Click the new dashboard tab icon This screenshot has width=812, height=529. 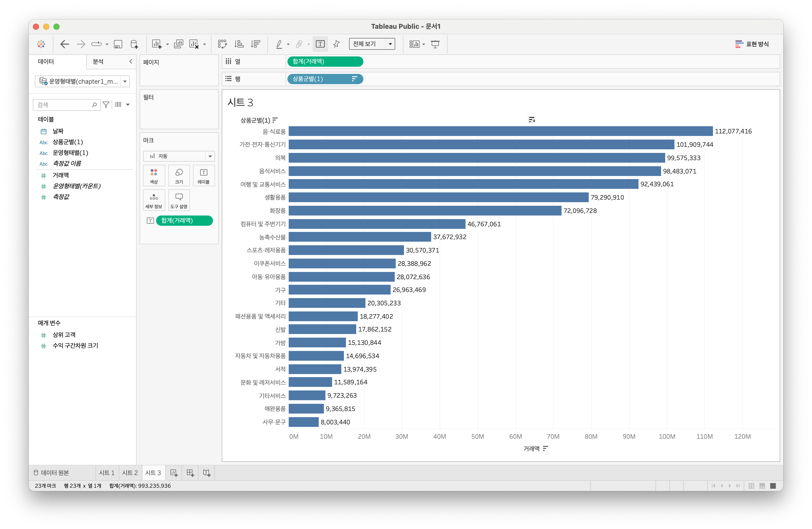coord(190,473)
